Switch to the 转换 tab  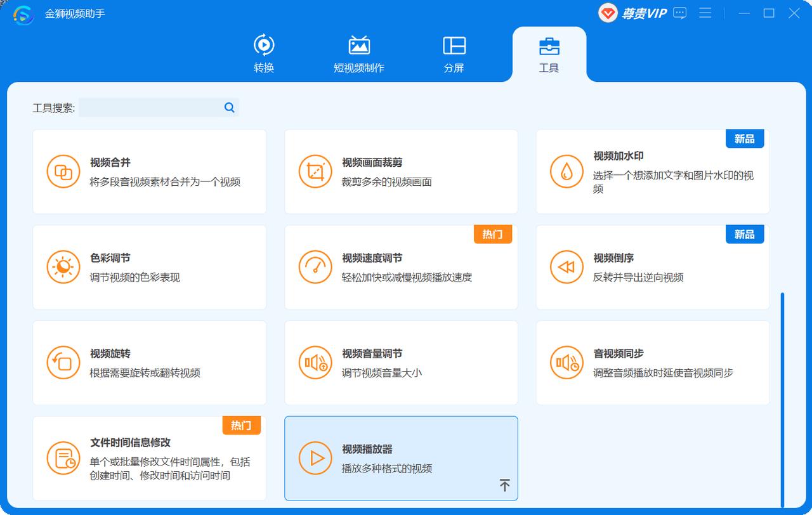click(x=264, y=54)
